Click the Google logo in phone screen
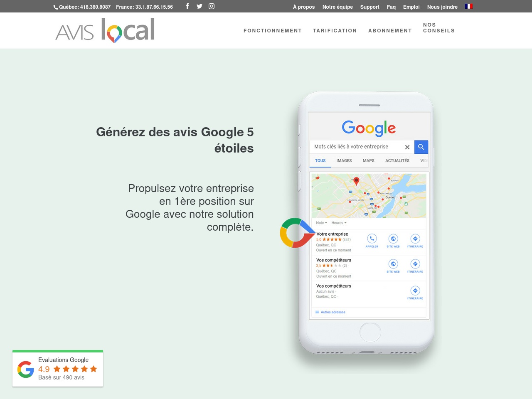532x399 pixels. 369,128
